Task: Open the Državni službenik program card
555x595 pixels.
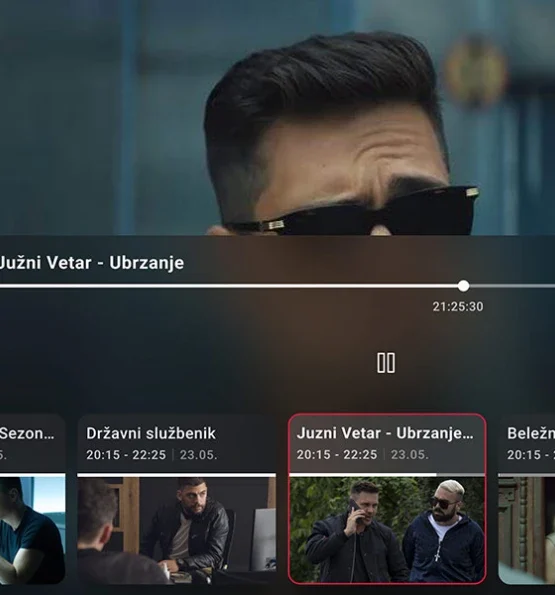Action: pyautogui.click(x=176, y=499)
